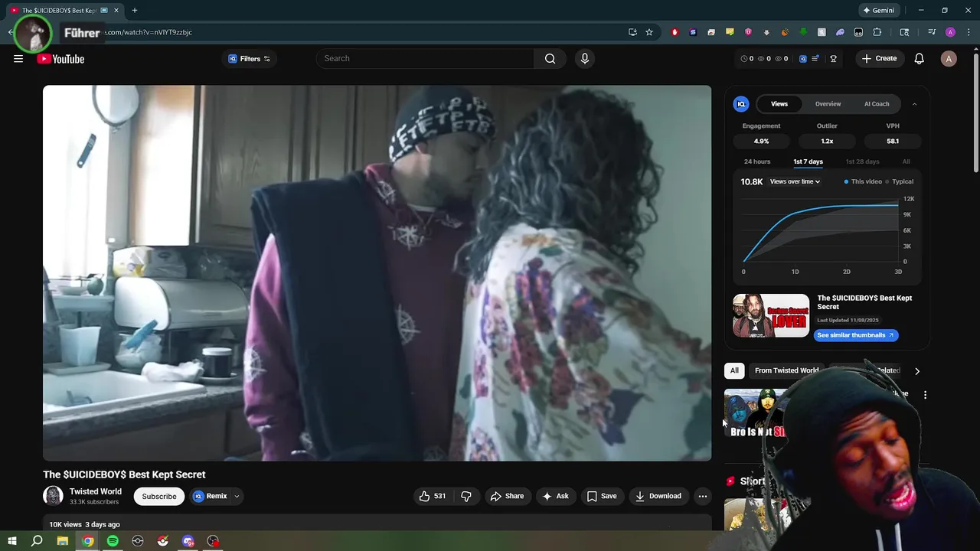980x551 pixels.
Task: Open File Explorer from the taskbar
Action: pyautogui.click(x=63, y=541)
